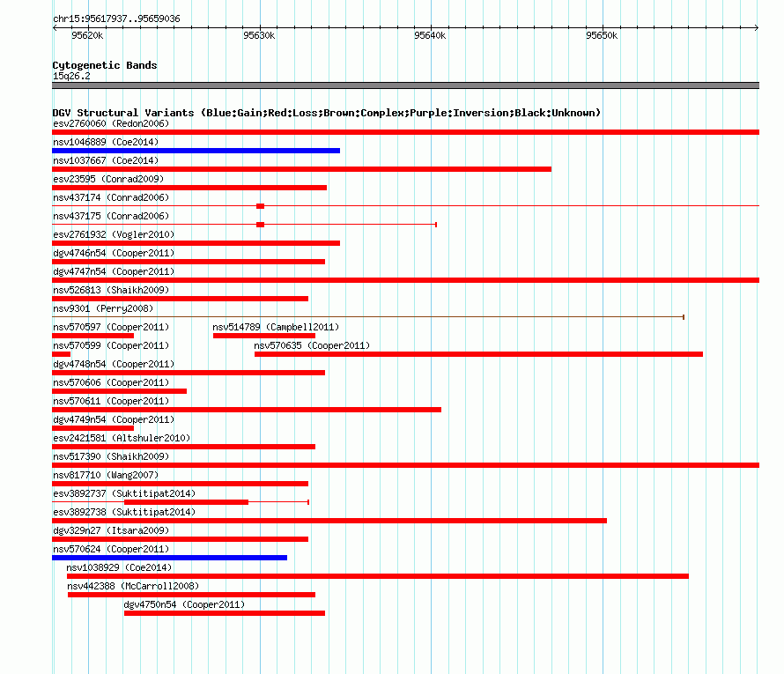Select the red nsv570635 loss bar
The width and height of the screenshot is (784, 674).
point(478,354)
